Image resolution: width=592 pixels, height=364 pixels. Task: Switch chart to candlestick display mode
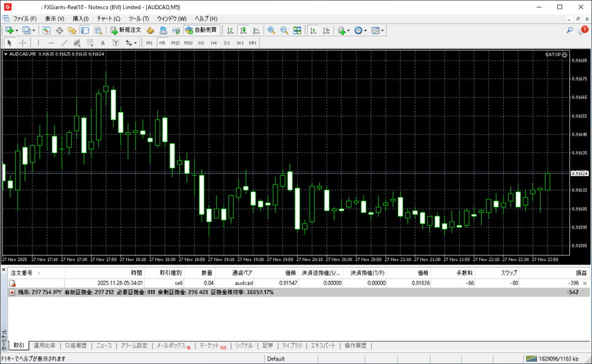tap(243, 30)
